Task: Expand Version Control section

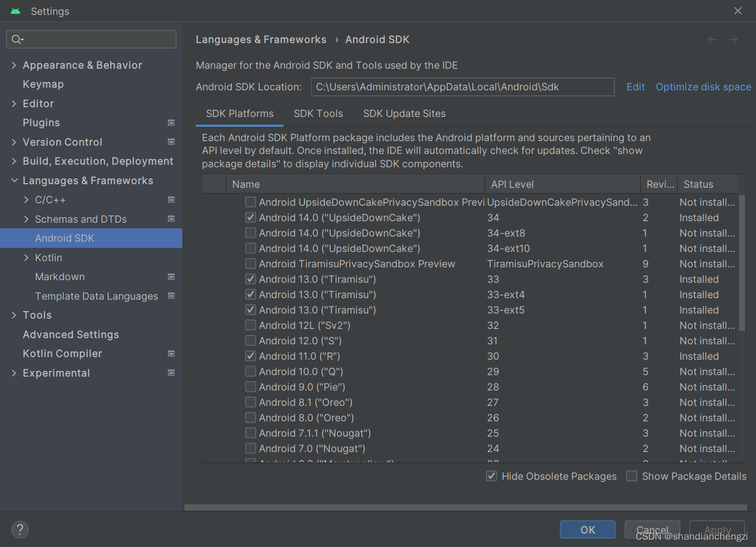Action: click(14, 142)
